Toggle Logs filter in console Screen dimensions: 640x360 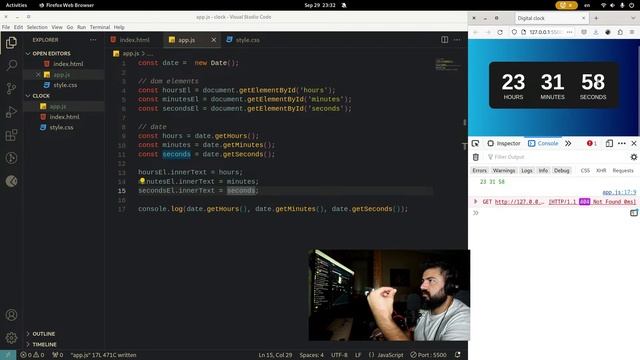pyautogui.click(x=527, y=171)
